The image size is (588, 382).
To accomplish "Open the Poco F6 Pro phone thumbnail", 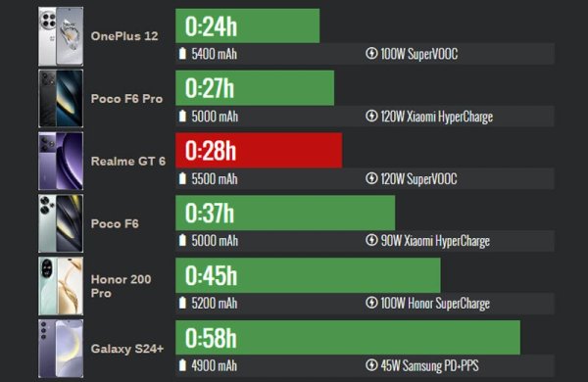I will (61, 99).
